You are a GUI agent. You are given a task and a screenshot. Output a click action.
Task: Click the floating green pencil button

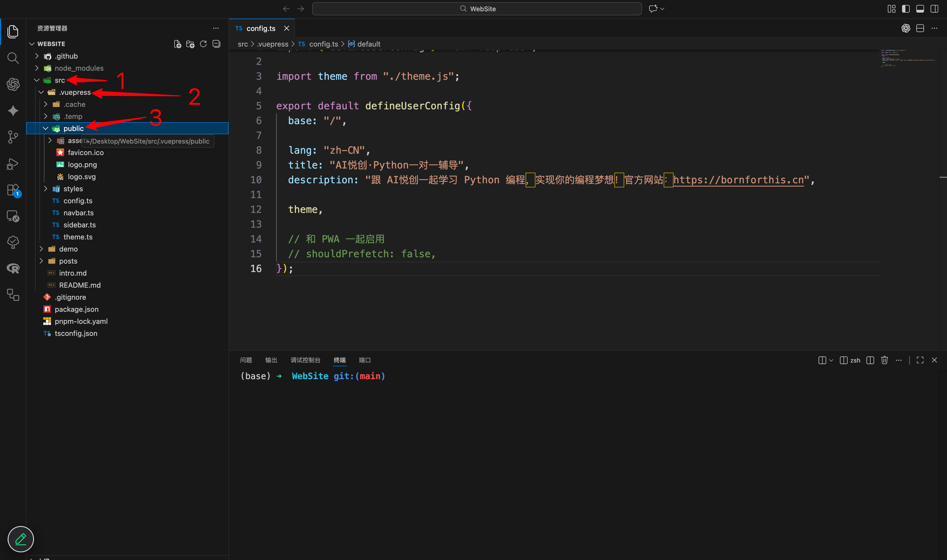pyautogui.click(x=21, y=539)
